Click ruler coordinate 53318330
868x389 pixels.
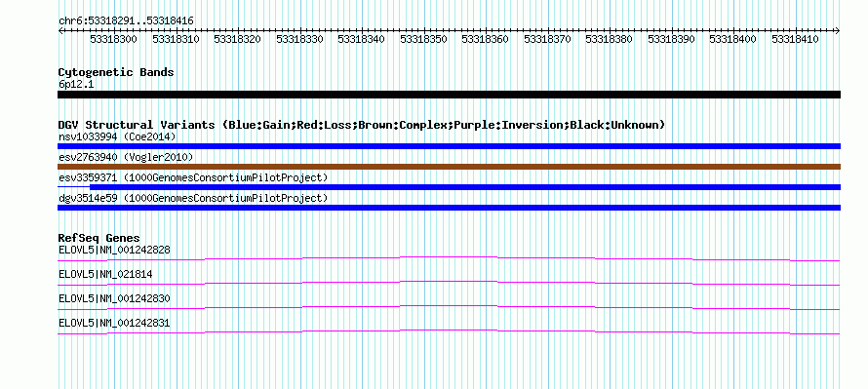pyautogui.click(x=299, y=40)
